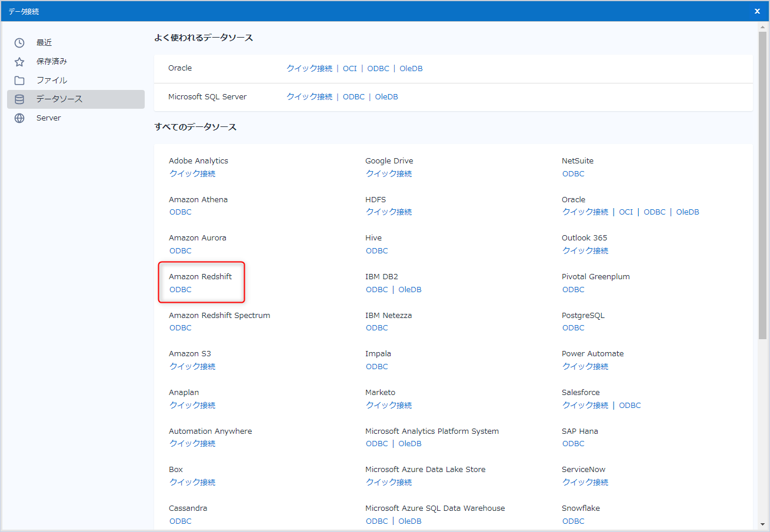Viewport: 770px width, 532px height.
Task: Open Recent section with the clock icon
Action: [x=18, y=42]
